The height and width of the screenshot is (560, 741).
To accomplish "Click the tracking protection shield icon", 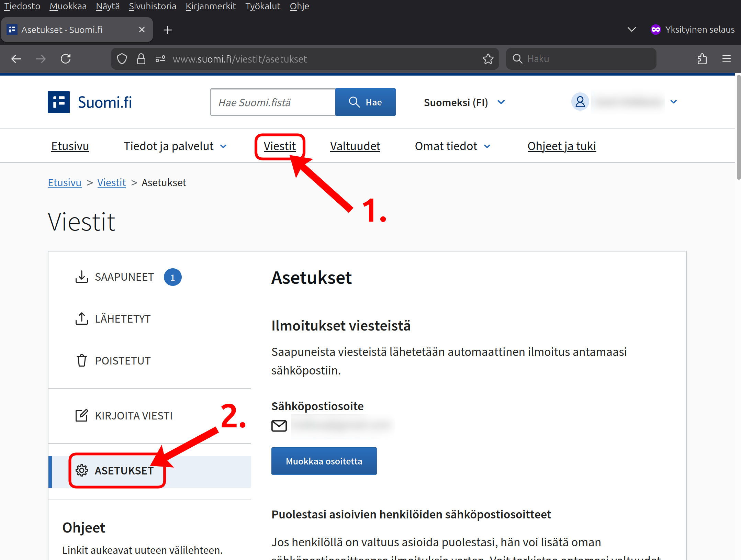I will click(122, 59).
